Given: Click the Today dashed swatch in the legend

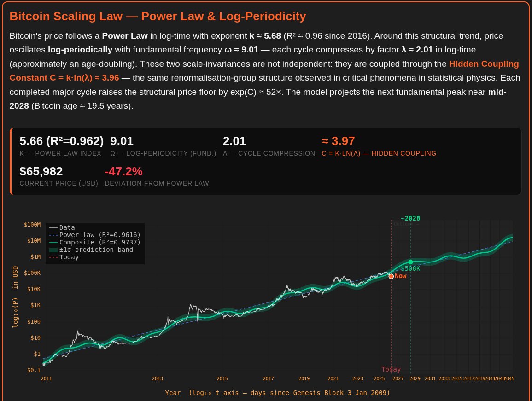Looking at the screenshot, I should [x=53, y=257].
